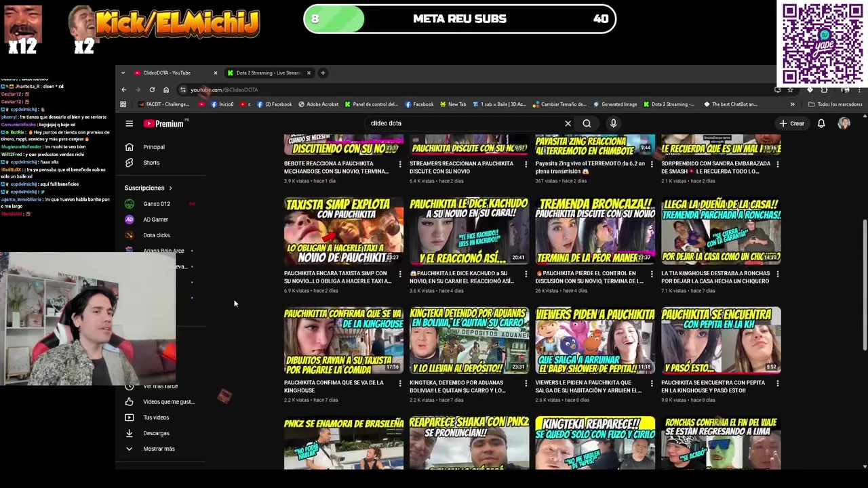This screenshot has width=868, height=488.
Task: Open 'Payasita Zing vive el TERREMOTO' video title
Action: pyautogui.click(x=589, y=167)
